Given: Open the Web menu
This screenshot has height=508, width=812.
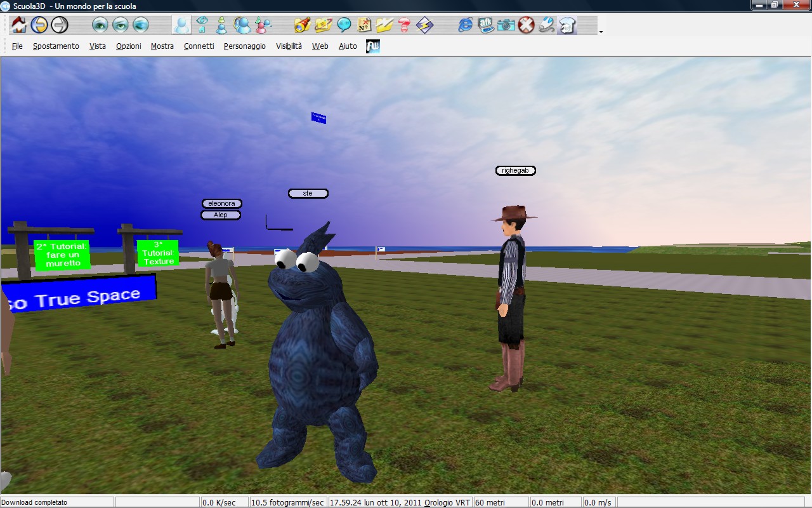Looking at the screenshot, I should [x=320, y=46].
